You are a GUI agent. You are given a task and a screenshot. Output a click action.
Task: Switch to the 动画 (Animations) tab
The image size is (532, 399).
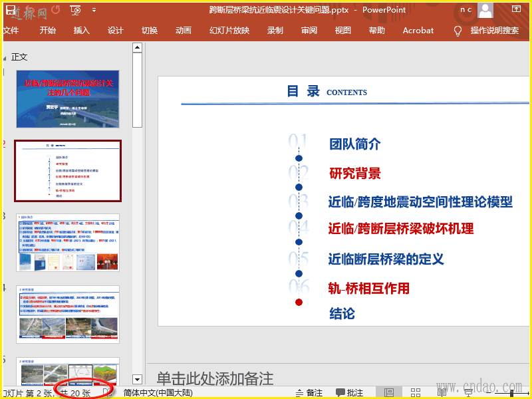184,31
